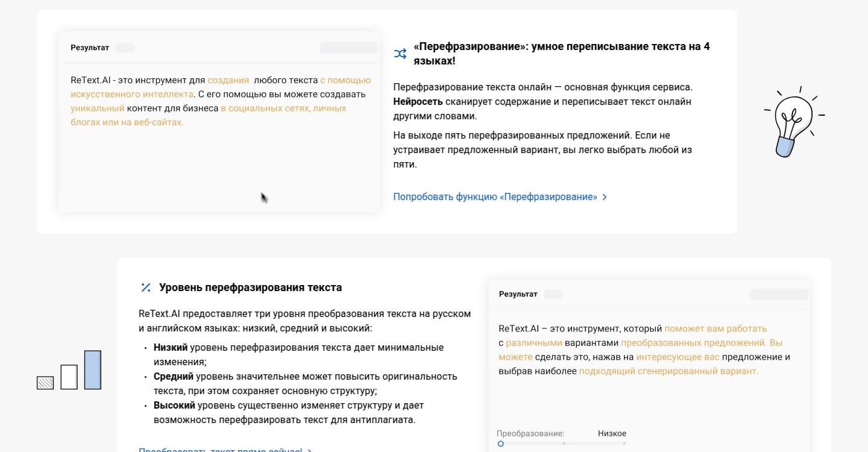The image size is (868, 452).
Task: Click the grey placeholder pill next to top «Результат»
Action: click(125, 48)
